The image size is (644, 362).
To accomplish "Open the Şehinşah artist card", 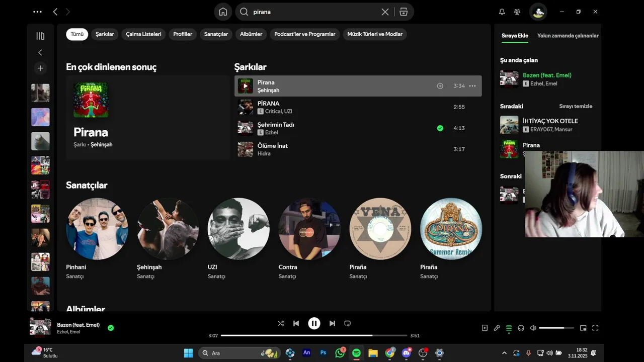I will tap(168, 239).
